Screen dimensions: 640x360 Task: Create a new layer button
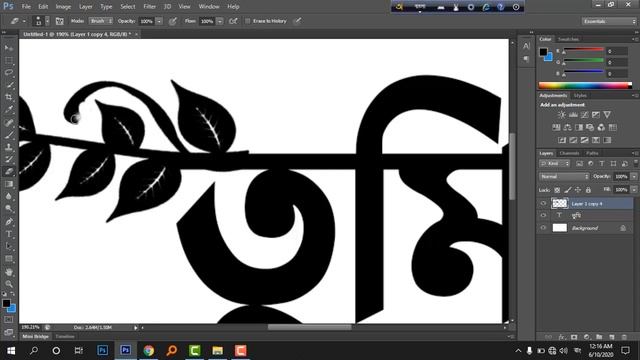click(x=611, y=337)
